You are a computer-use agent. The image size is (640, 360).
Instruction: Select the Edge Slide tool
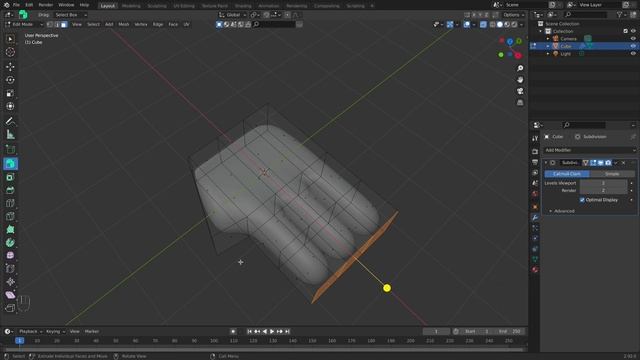click(x=10, y=269)
